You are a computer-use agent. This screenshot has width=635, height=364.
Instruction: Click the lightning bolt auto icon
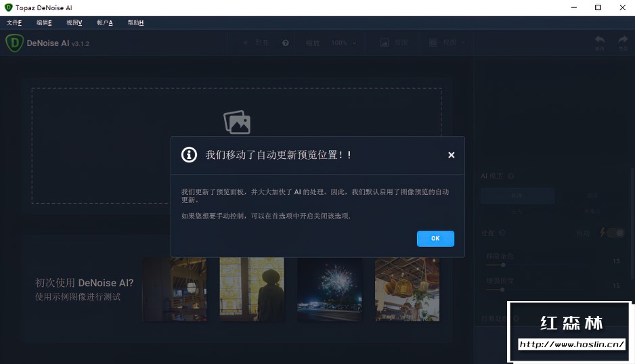603,233
